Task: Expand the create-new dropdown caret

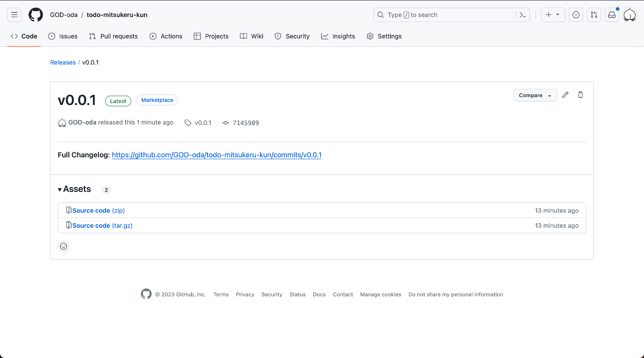Action: point(558,15)
